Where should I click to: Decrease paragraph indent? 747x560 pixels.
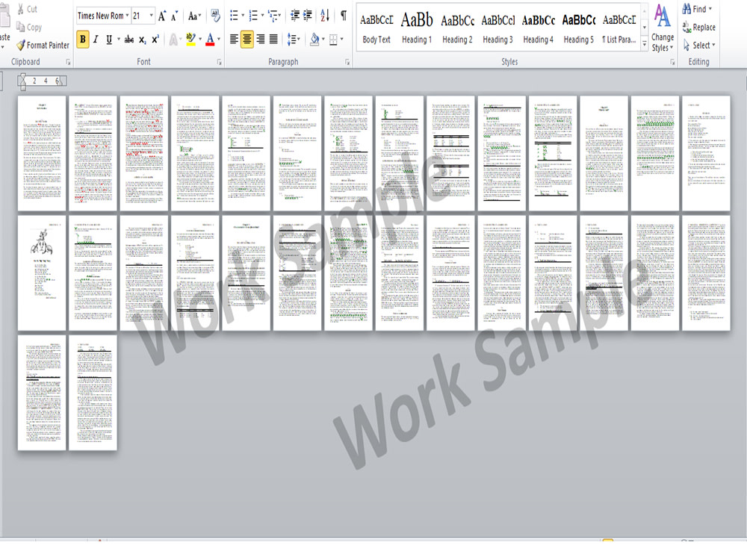pyautogui.click(x=295, y=16)
